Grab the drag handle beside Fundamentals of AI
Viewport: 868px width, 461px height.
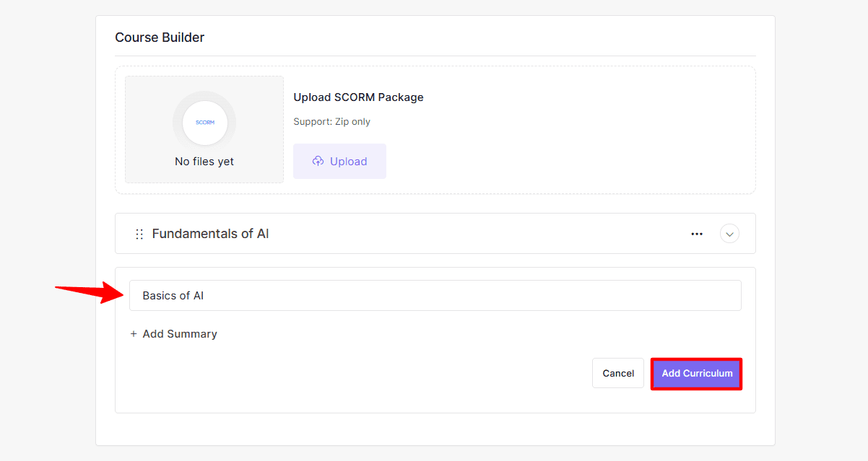(x=139, y=234)
